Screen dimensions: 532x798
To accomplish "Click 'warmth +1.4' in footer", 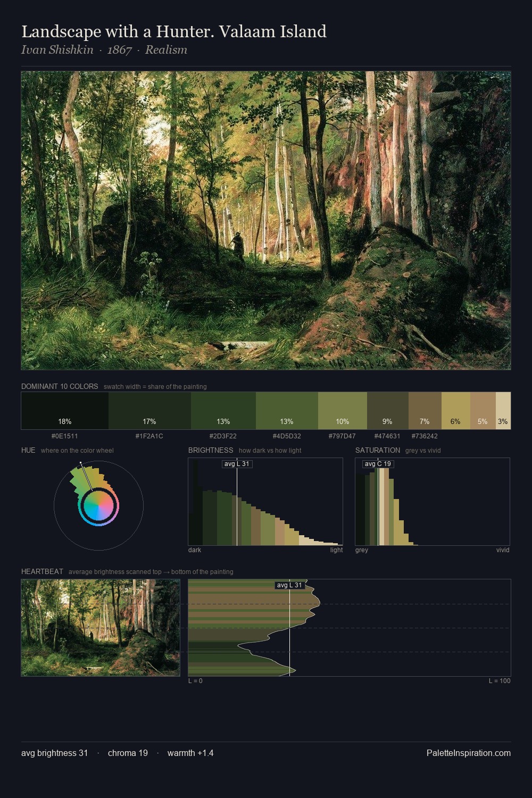I will pos(190,753).
